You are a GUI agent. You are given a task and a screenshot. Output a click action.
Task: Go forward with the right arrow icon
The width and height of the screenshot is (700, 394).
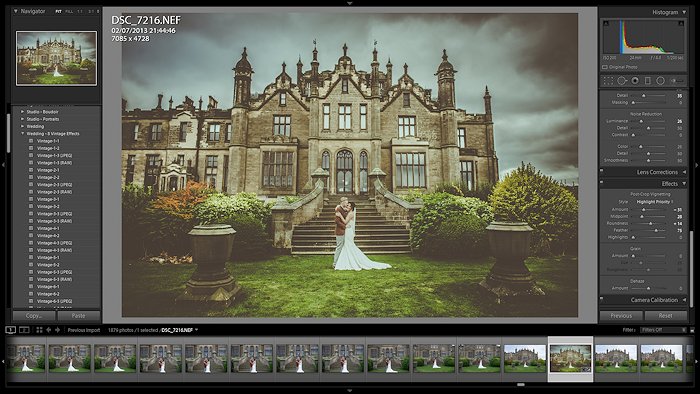tap(58, 330)
